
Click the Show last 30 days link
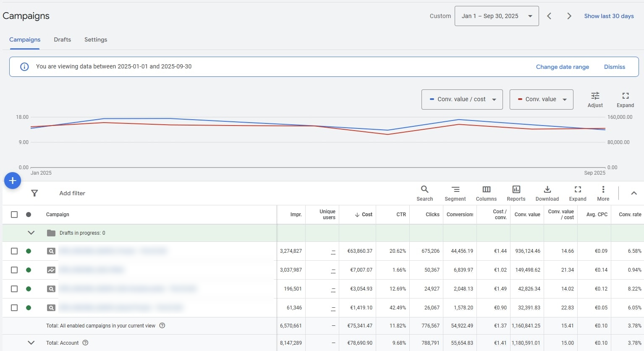point(609,16)
